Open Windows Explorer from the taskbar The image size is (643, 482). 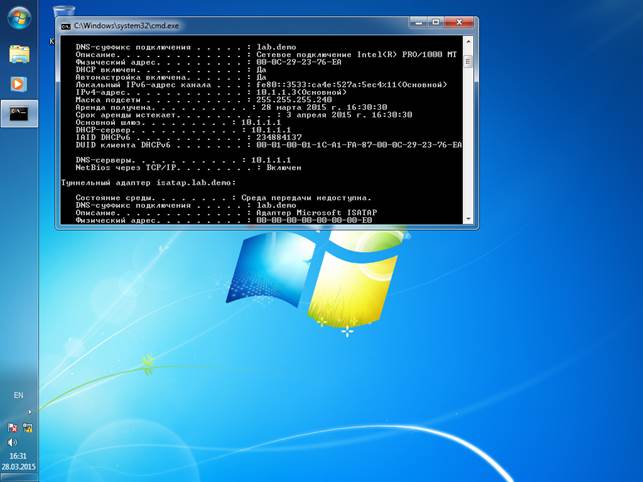point(19,54)
